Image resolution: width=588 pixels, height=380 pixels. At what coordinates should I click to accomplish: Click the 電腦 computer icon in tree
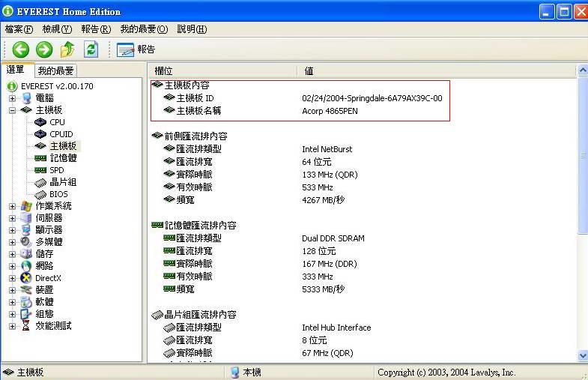click(26, 98)
